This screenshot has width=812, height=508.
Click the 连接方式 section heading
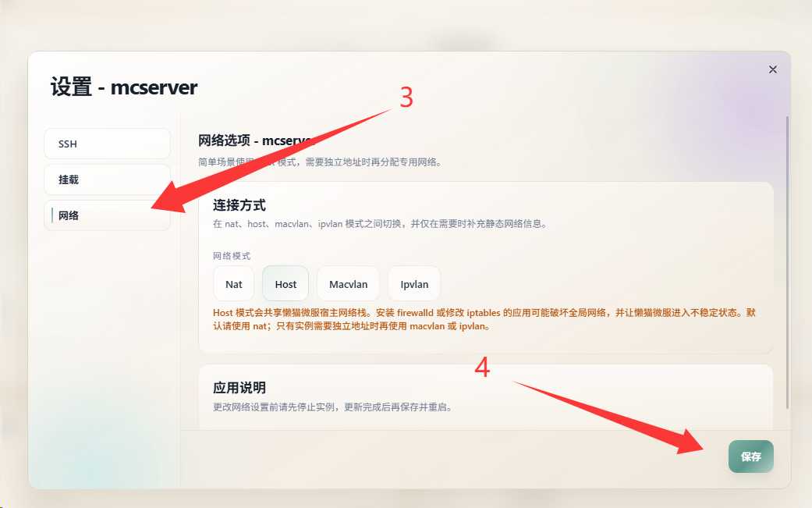(x=239, y=205)
